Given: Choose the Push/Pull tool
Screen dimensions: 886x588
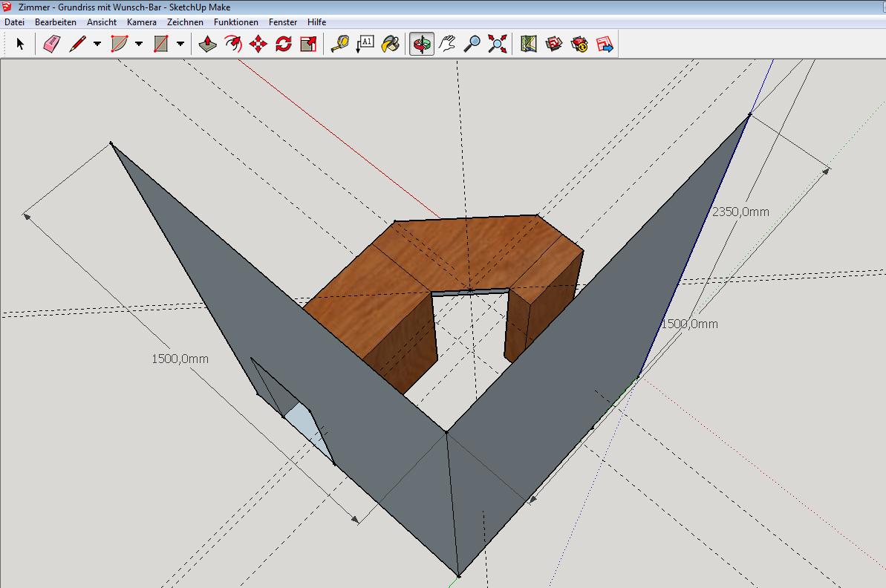Looking at the screenshot, I should point(208,45).
